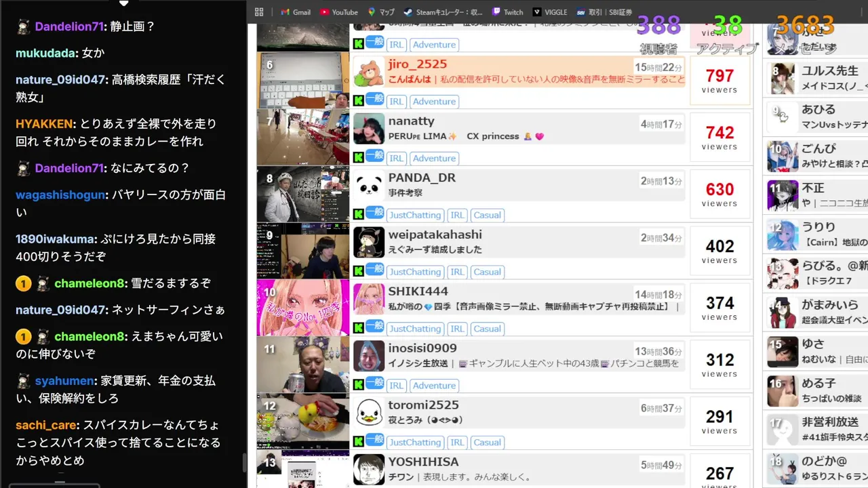
Task: Click nanatty's profile avatar
Action: pos(369,129)
